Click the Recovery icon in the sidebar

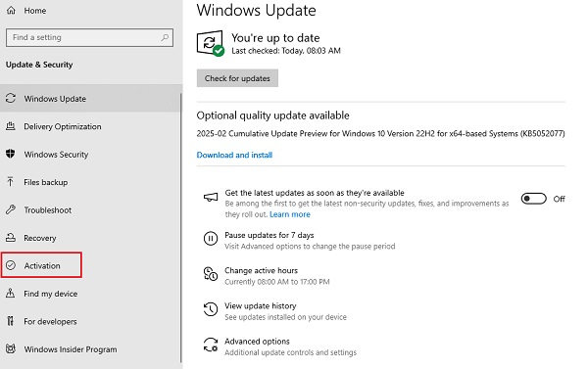pyautogui.click(x=11, y=238)
